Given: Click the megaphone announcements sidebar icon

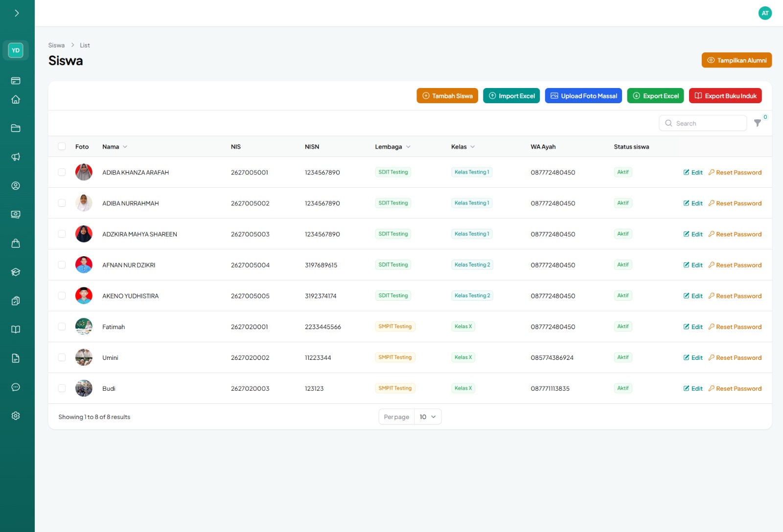Looking at the screenshot, I should tap(16, 157).
